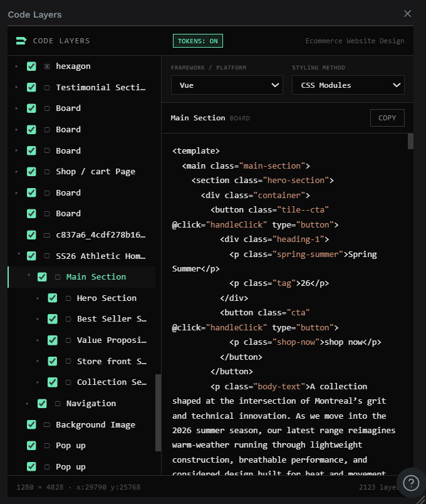Toggle the TOKENS: ON button
The image size is (426, 504).
[197, 41]
